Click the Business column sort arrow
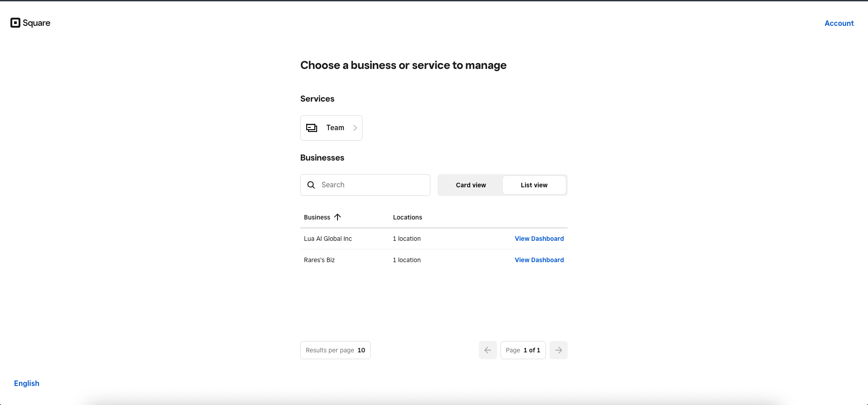 pos(338,217)
